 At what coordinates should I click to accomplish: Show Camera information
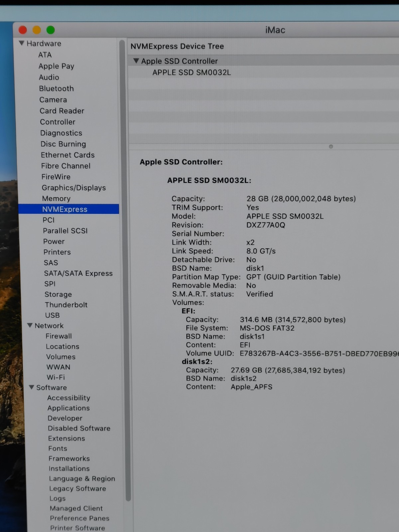53,100
